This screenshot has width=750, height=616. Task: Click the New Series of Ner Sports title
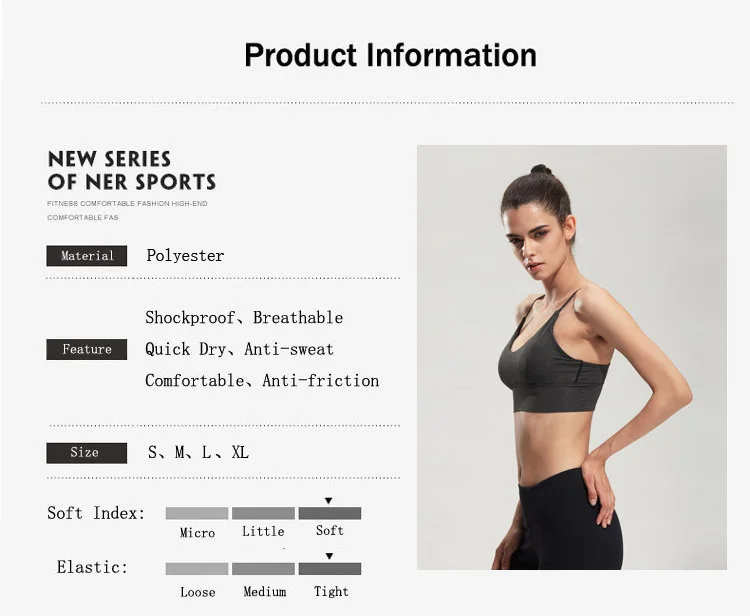click(x=132, y=171)
